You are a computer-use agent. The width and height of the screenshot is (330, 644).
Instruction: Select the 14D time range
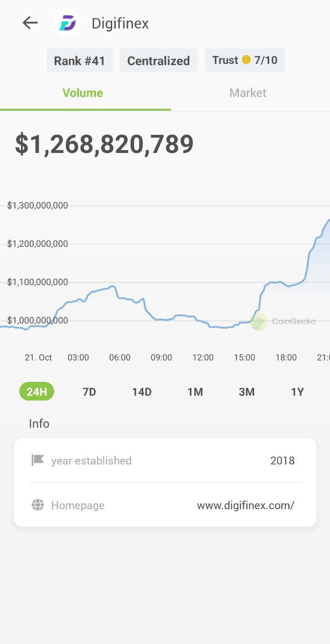(x=142, y=392)
